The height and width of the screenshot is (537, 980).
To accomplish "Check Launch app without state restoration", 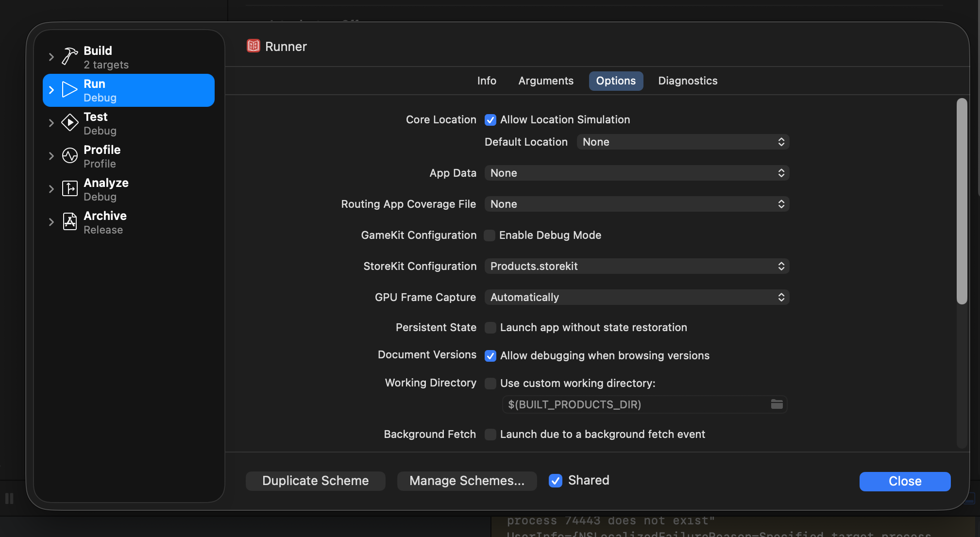I will click(x=490, y=328).
